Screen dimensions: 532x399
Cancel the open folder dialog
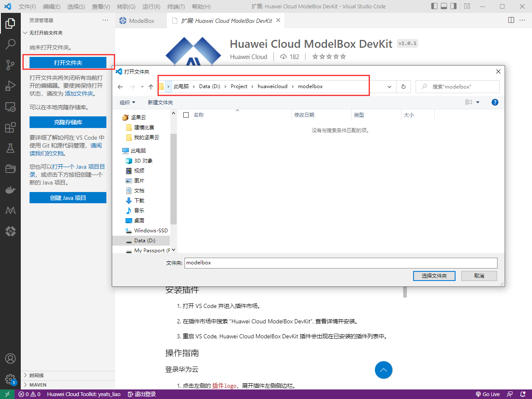[479, 276]
